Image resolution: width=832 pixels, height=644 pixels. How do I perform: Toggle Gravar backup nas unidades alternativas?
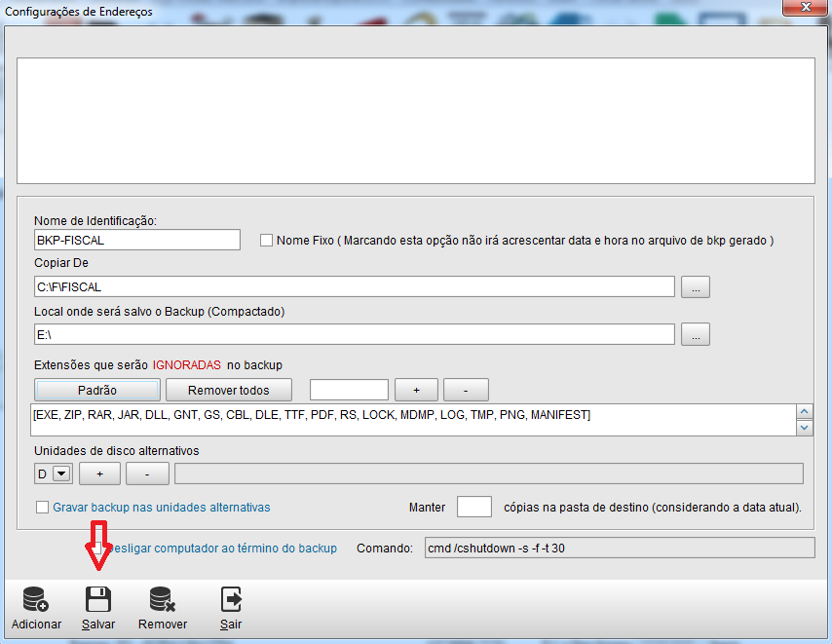pos(42,507)
